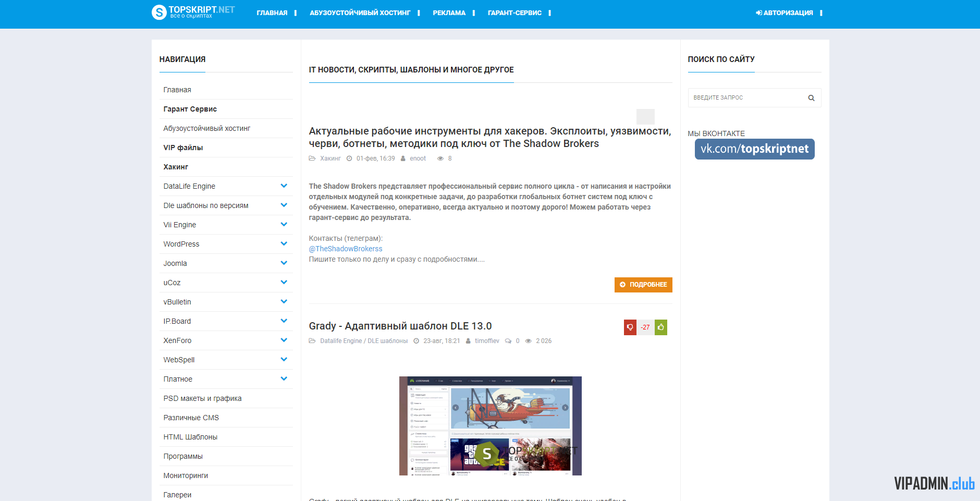Expand the Vii Engine chevron
This screenshot has width=980, height=501.
coord(284,224)
